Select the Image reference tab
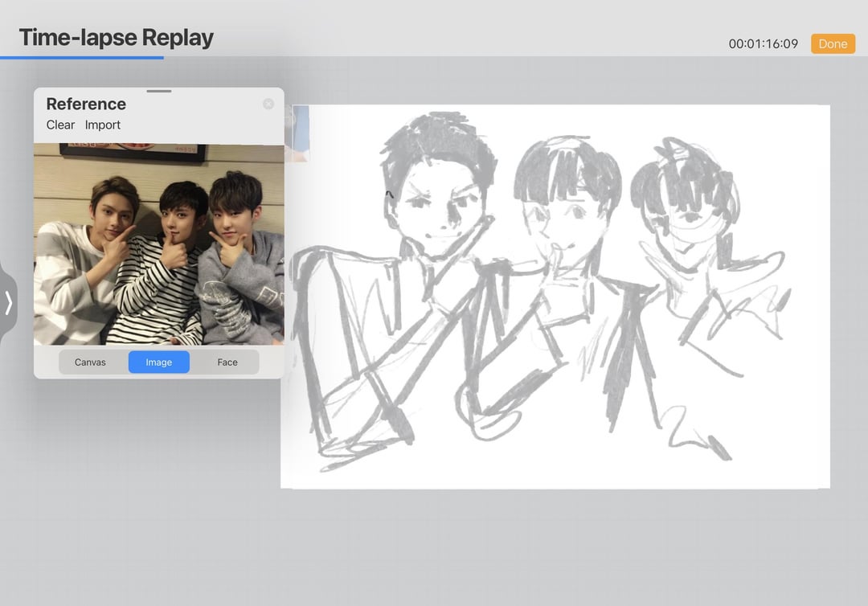Screen dimensions: 868x606 159,362
